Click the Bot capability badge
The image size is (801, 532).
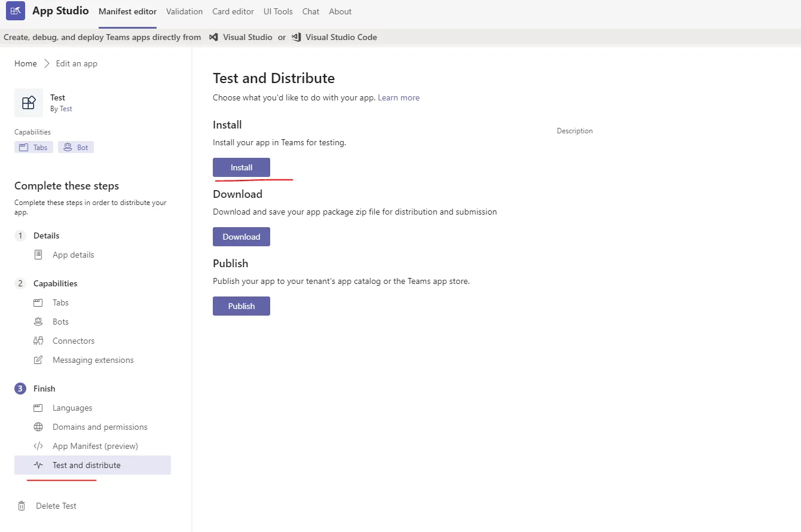[76, 147]
